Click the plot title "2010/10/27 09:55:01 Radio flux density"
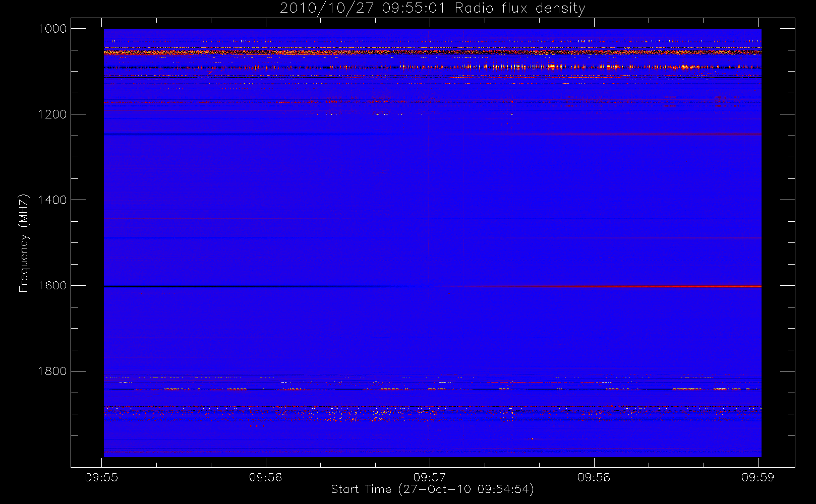The height and width of the screenshot is (504, 816). [x=433, y=9]
